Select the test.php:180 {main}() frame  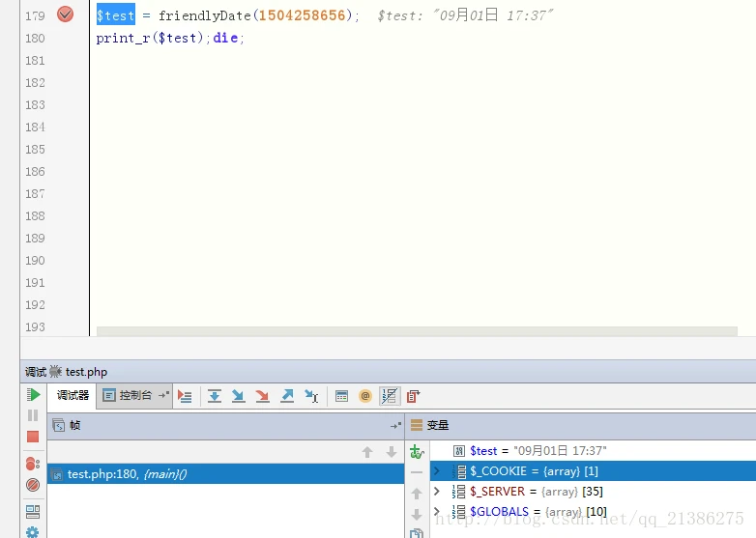pyautogui.click(x=127, y=473)
